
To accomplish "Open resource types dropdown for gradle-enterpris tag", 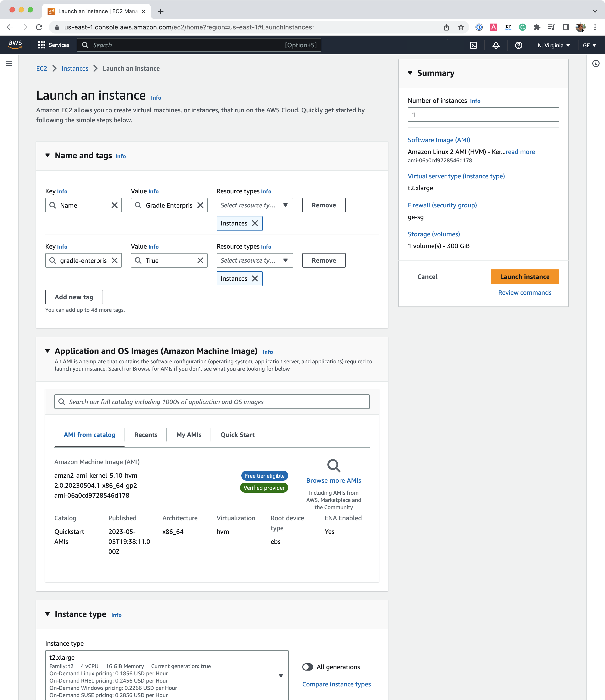I will click(255, 260).
